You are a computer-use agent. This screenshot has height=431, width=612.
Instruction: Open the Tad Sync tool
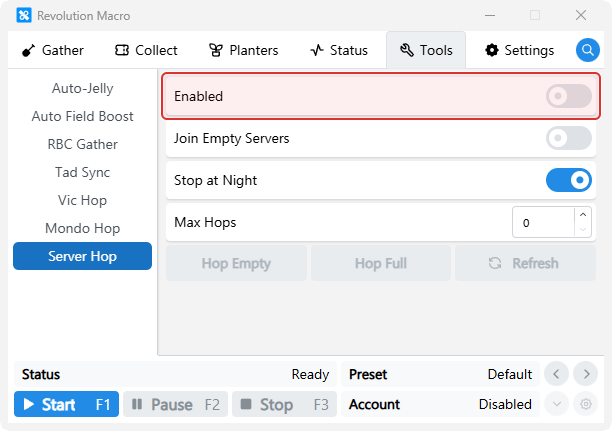tap(82, 172)
